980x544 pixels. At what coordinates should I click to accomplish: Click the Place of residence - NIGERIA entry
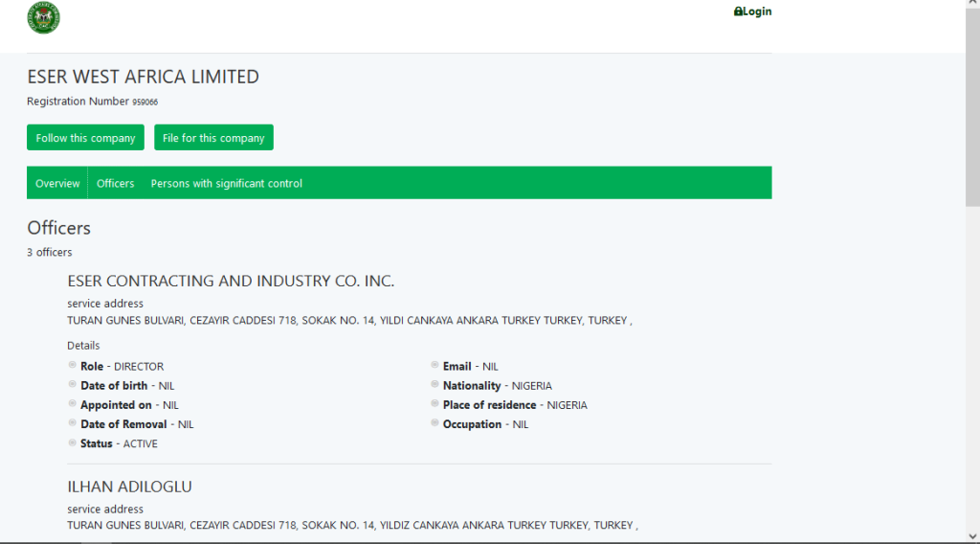[x=515, y=405]
